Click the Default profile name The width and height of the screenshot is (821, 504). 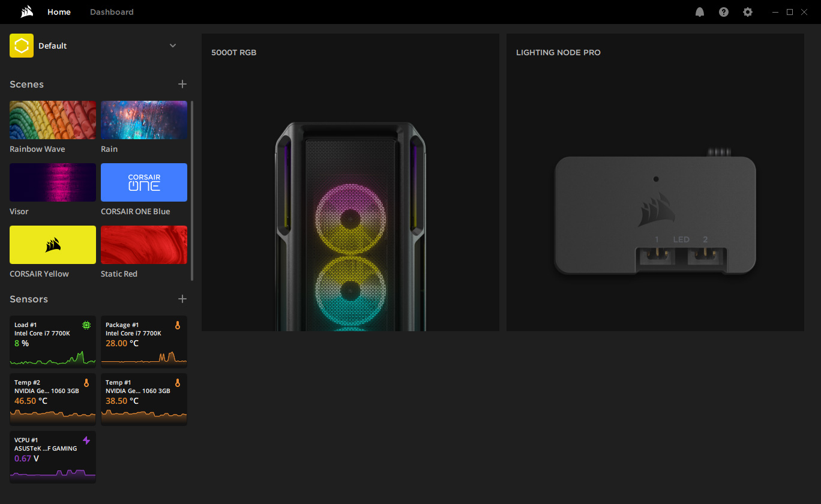(53, 46)
